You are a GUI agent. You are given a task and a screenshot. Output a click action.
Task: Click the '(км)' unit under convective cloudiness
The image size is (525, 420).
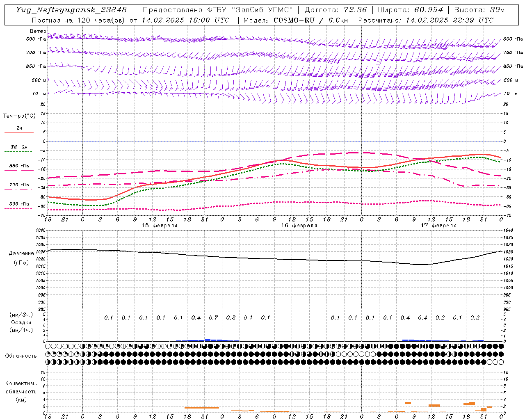[x=21, y=399]
